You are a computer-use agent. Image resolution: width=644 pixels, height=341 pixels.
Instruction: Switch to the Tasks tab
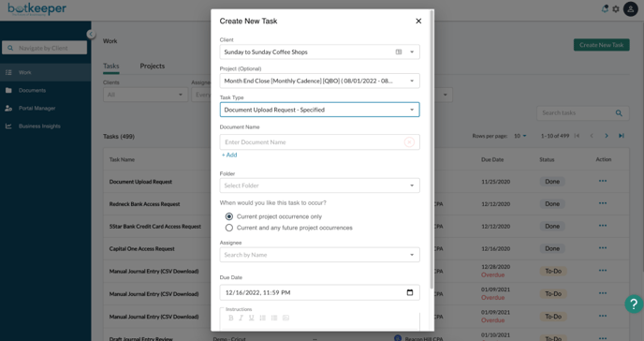point(110,67)
